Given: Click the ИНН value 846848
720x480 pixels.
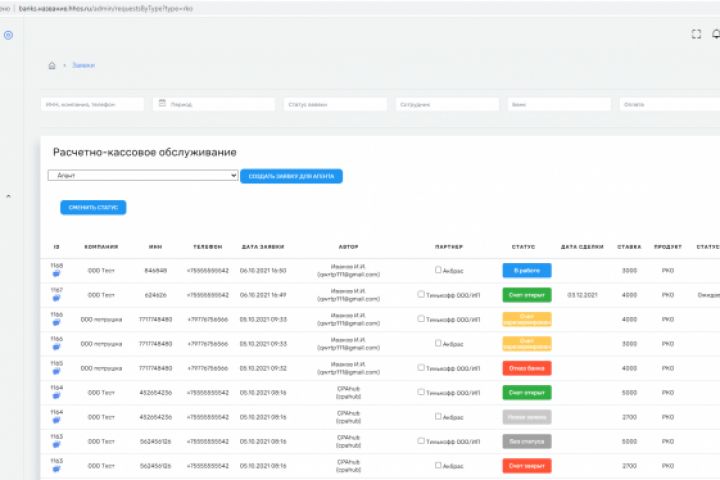Looking at the screenshot, I should [156, 271].
